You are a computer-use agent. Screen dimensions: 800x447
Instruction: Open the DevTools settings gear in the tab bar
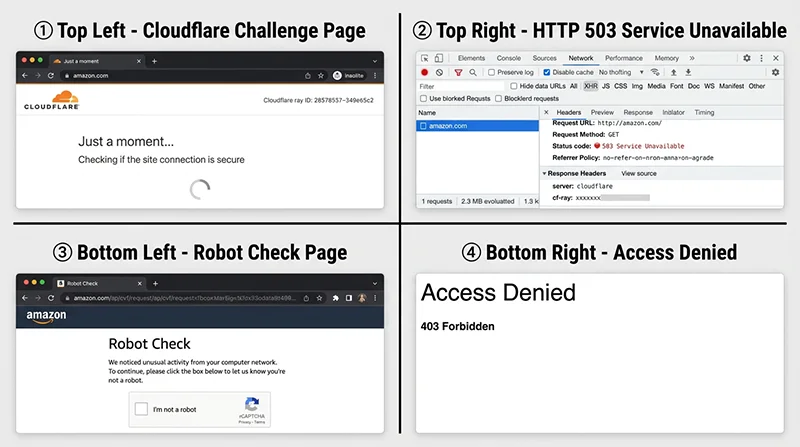point(746,58)
